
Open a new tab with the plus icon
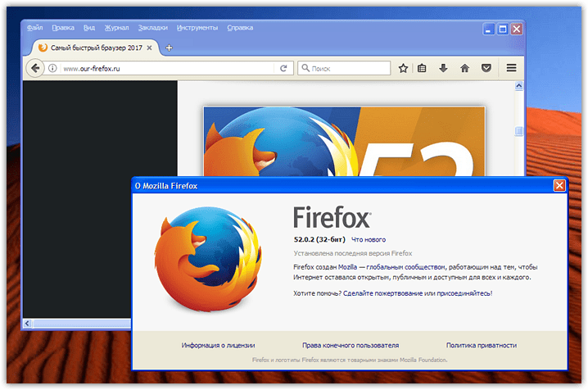(x=170, y=48)
